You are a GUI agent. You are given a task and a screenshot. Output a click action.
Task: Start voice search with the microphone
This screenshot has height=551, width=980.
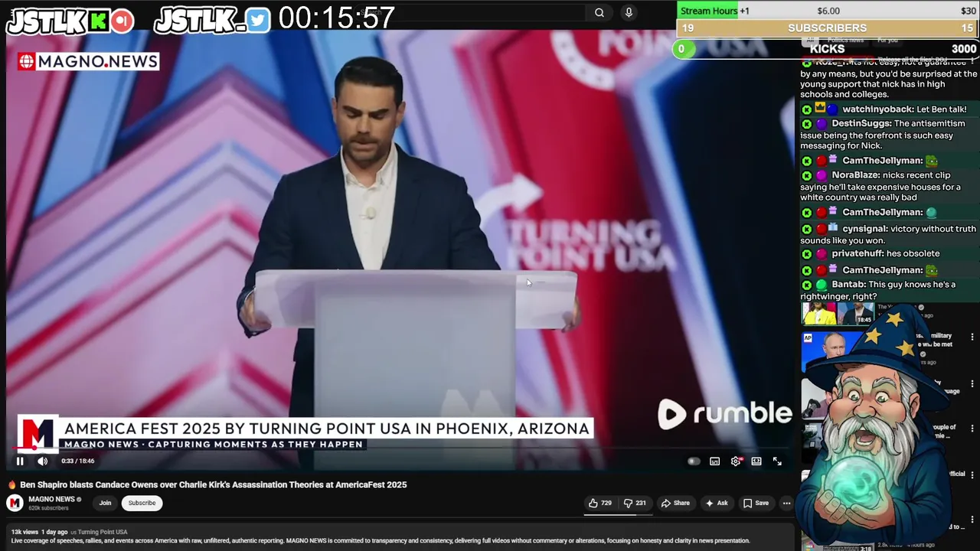point(629,12)
